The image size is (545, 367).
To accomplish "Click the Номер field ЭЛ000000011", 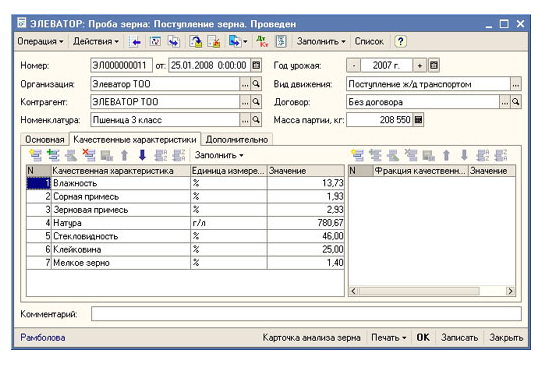I will coord(121,65).
